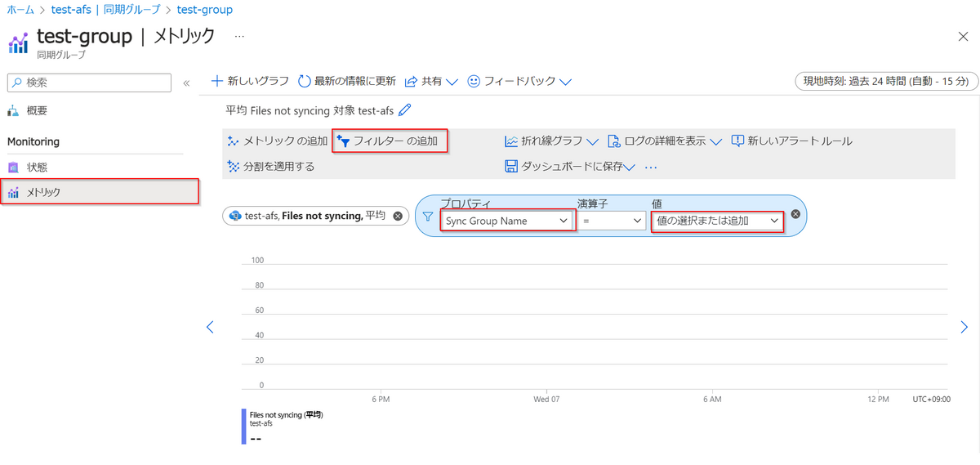This screenshot has height=465, width=980.
Task: Click メトリックの追加
Action: 278,141
